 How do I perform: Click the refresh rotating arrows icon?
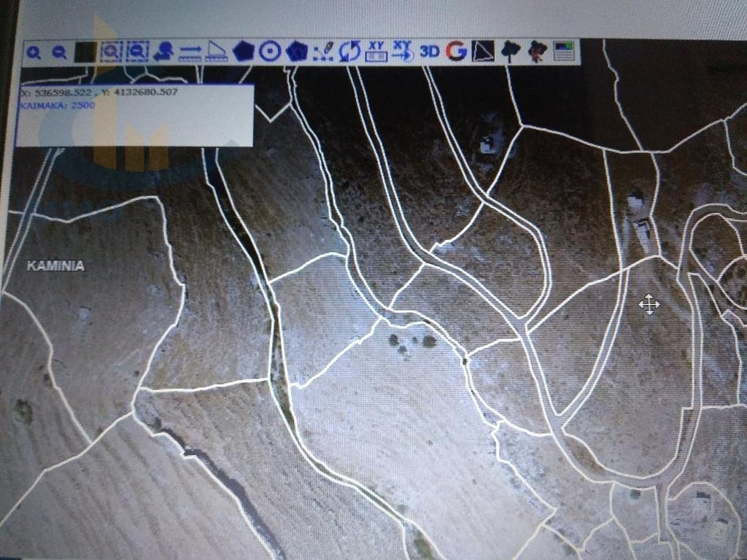pos(350,51)
